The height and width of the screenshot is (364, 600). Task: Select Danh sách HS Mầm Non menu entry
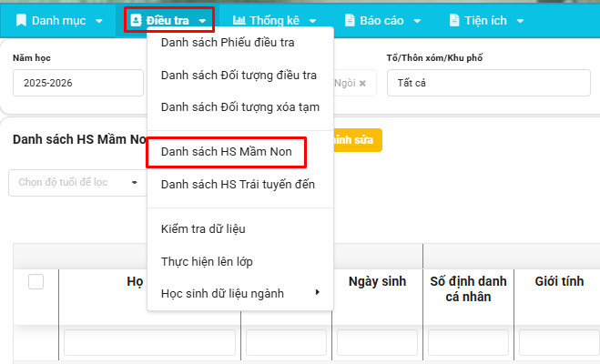click(227, 152)
